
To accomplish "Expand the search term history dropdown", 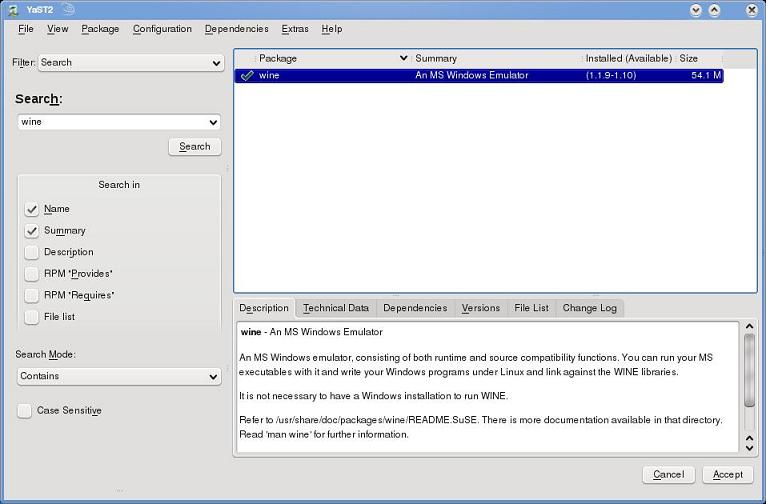I will click(213, 122).
